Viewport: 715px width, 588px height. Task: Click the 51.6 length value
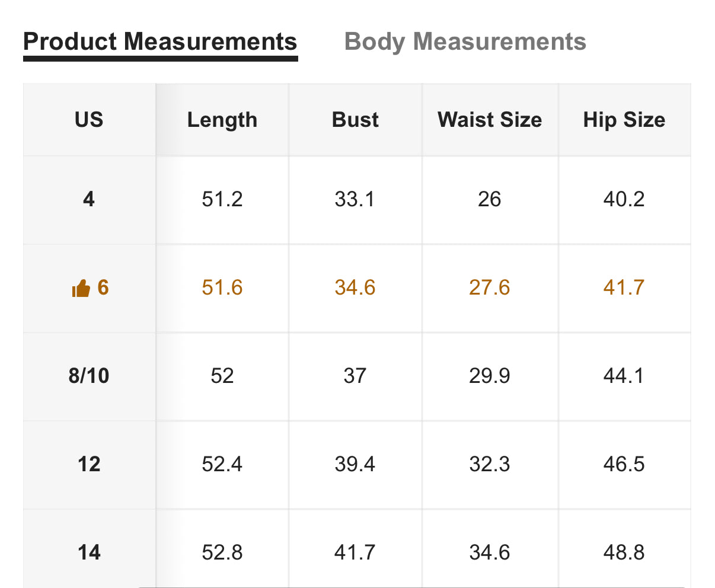coord(222,287)
